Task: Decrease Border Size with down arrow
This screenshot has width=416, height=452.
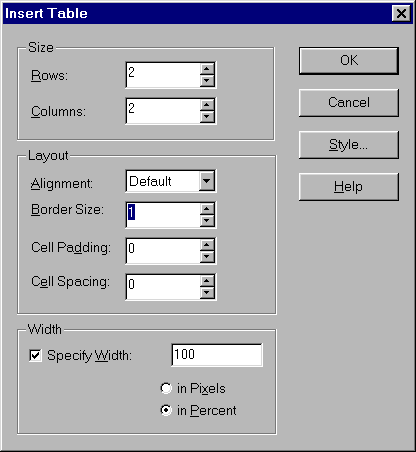Action: click(x=207, y=221)
